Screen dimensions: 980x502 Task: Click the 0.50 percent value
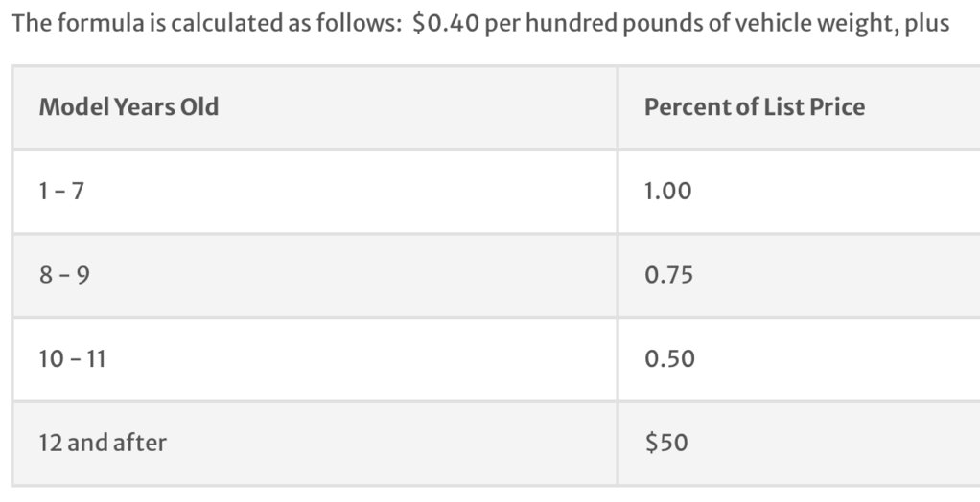669,358
